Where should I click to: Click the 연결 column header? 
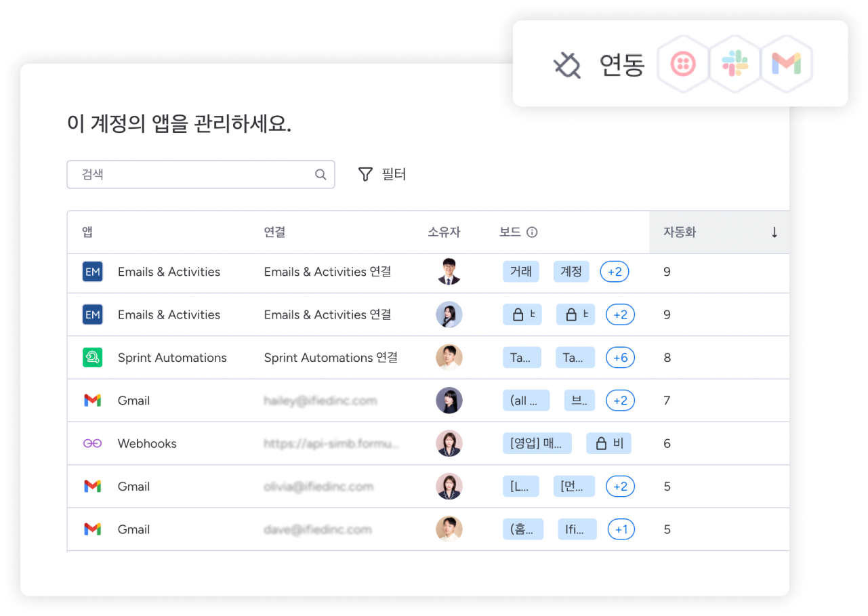click(274, 232)
